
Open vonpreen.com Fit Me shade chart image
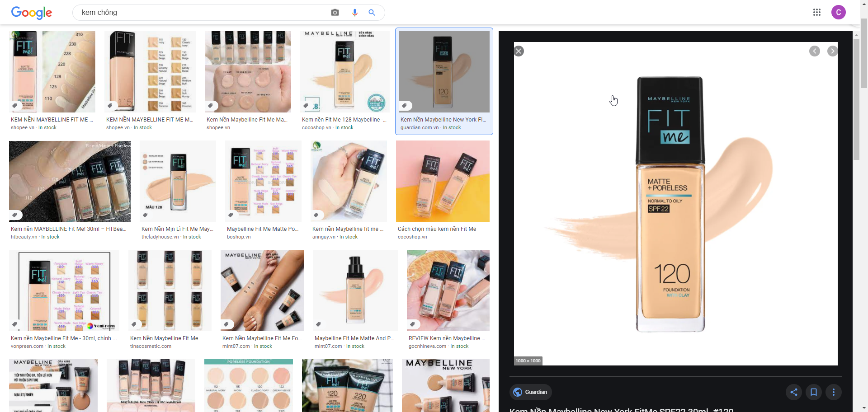64,290
